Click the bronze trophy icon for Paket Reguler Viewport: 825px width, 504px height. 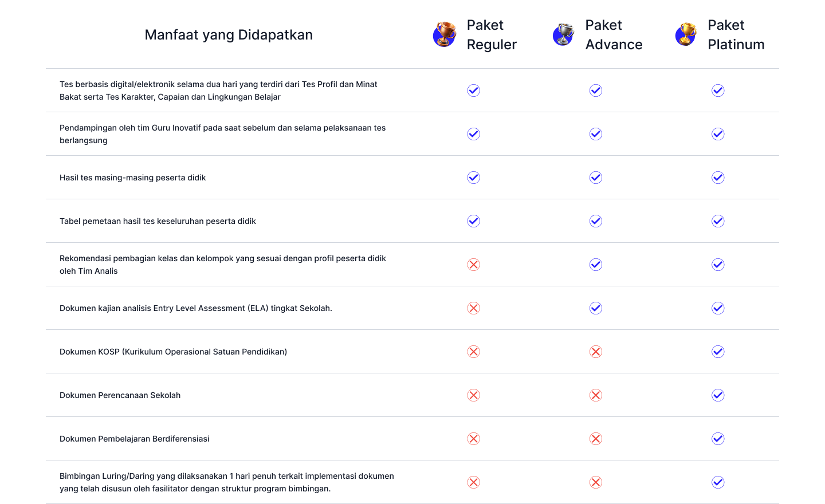coord(444,34)
